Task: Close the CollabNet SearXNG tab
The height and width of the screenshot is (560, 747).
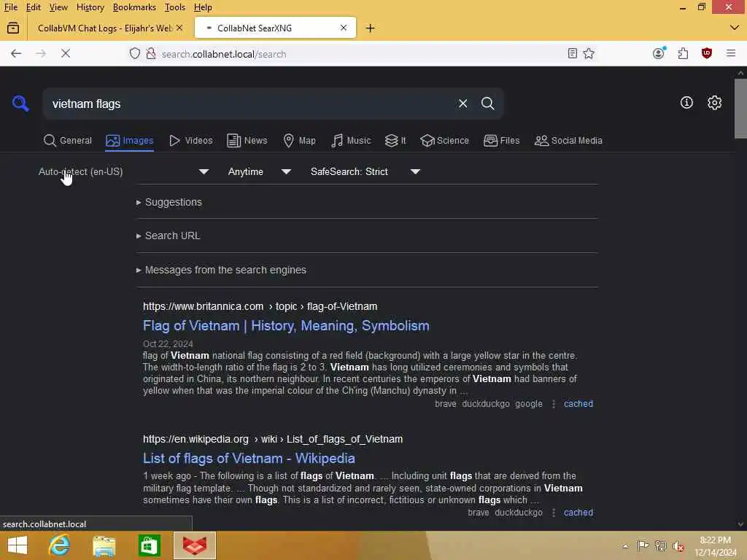Action: point(344,28)
